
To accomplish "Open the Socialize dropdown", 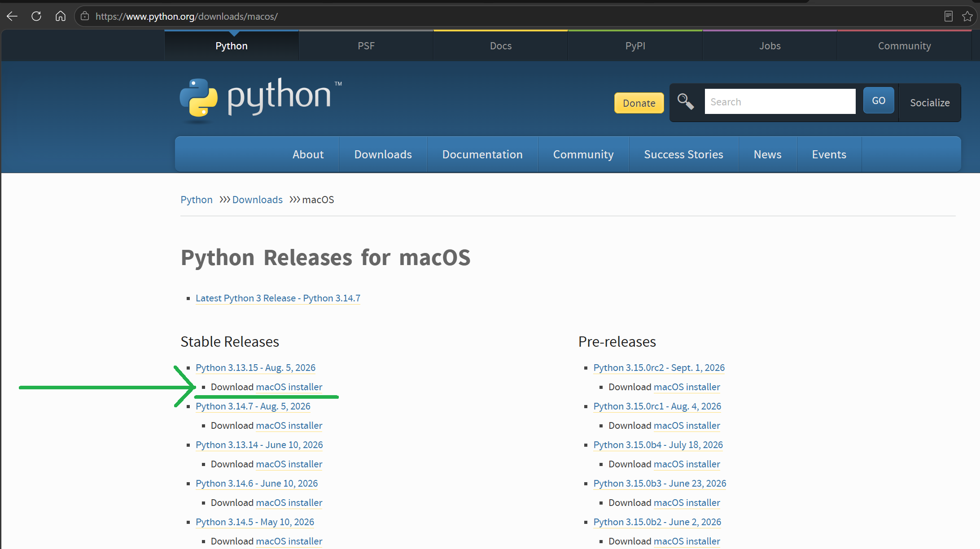I will (930, 103).
